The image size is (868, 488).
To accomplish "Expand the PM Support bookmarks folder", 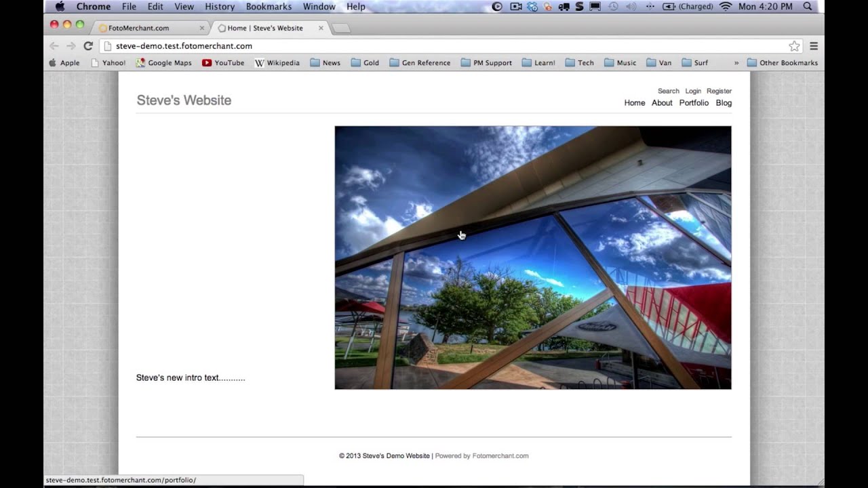I will [x=486, y=62].
